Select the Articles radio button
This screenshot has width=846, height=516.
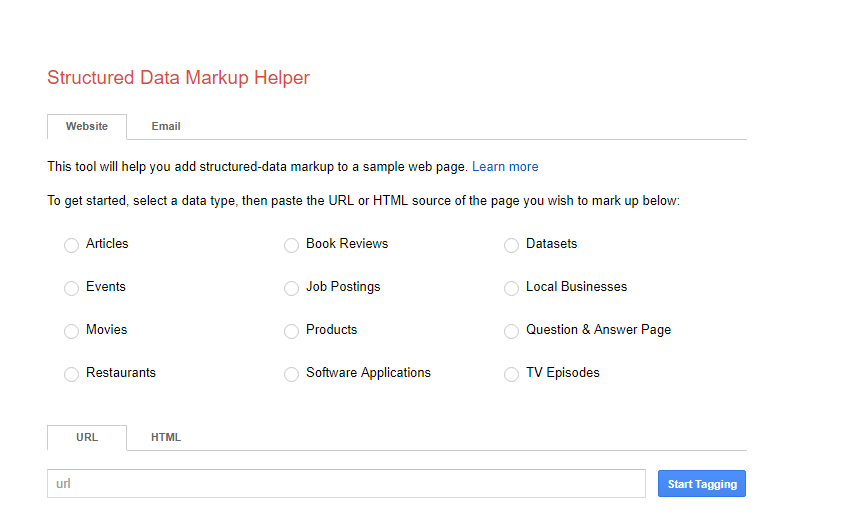[71, 245]
